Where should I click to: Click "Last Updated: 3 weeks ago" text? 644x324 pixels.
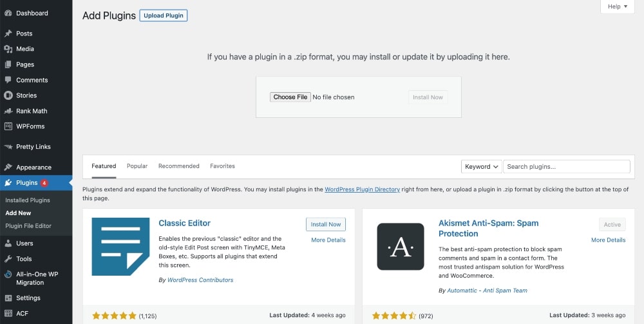coord(587,315)
